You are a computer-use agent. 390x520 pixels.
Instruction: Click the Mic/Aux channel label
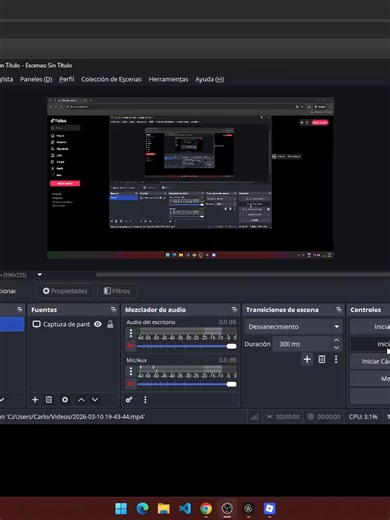pyautogui.click(x=137, y=360)
